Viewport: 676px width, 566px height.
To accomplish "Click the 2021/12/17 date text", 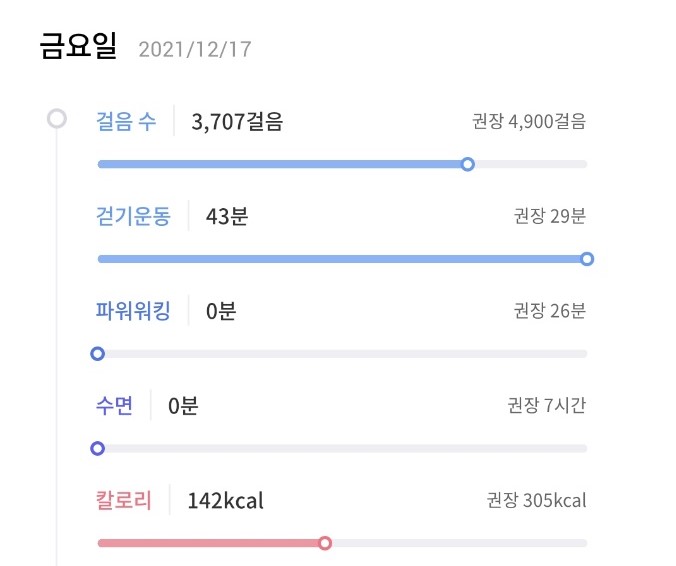I will (x=195, y=50).
